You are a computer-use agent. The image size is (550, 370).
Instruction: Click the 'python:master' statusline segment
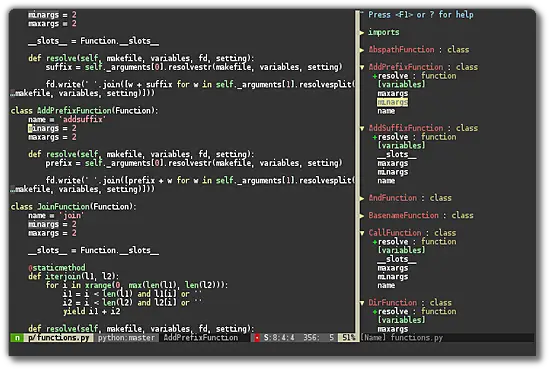pyautogui.click(x=126, y=338)
